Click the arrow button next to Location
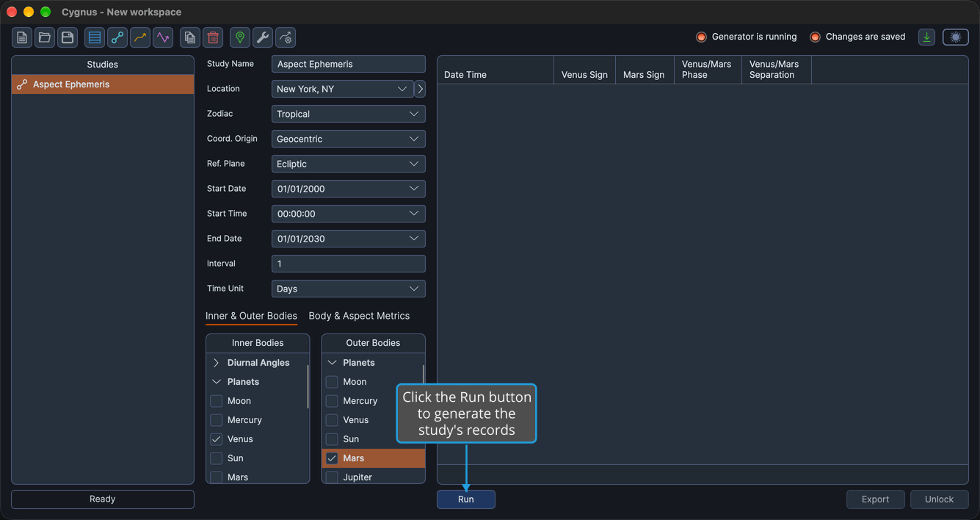Screen dimensions: 980x520 420,89
